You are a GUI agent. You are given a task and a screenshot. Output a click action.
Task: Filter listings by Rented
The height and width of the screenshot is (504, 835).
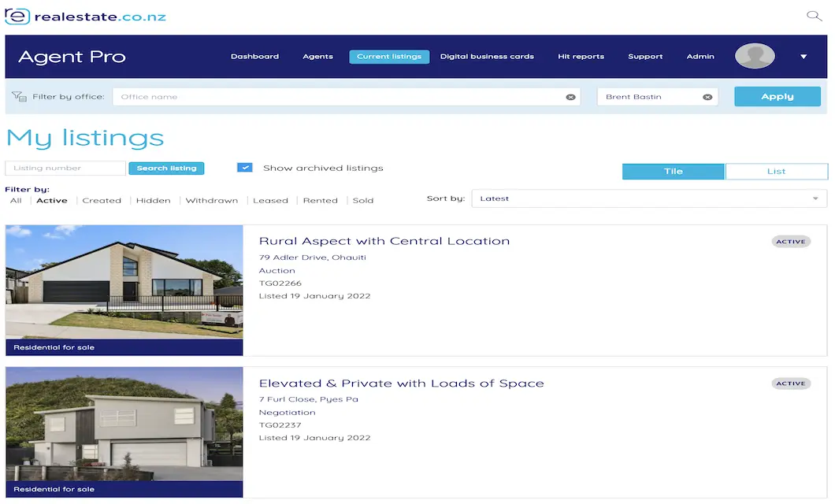(x=320, y=201)
